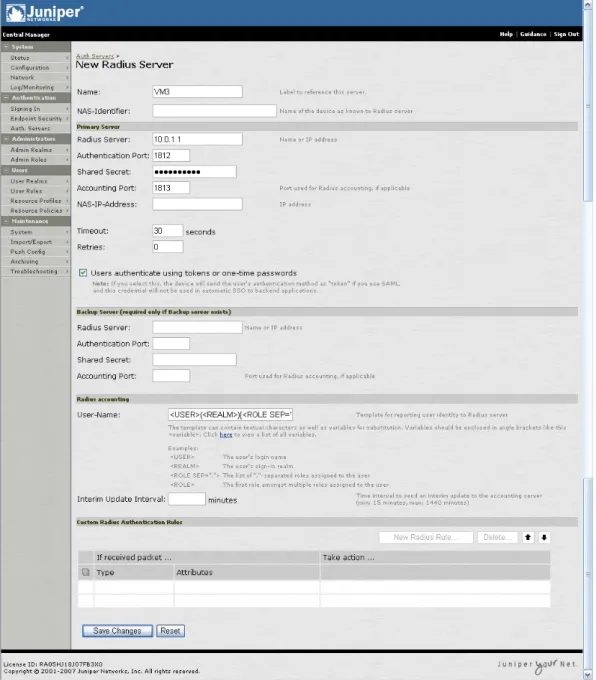Click Save Changes button
Image resolution: width=596 pixels, height=680 pixels.
coord(117,631)
